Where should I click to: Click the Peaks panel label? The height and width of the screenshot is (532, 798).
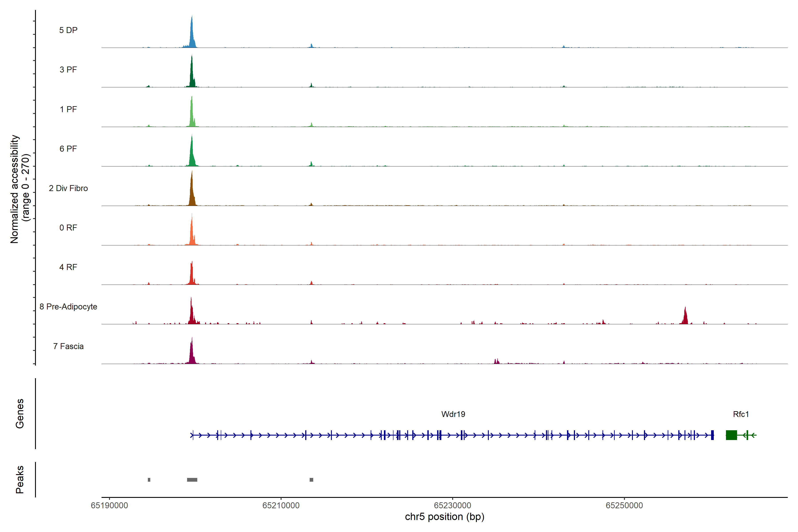pyautogui.click(x=20, y=479)
